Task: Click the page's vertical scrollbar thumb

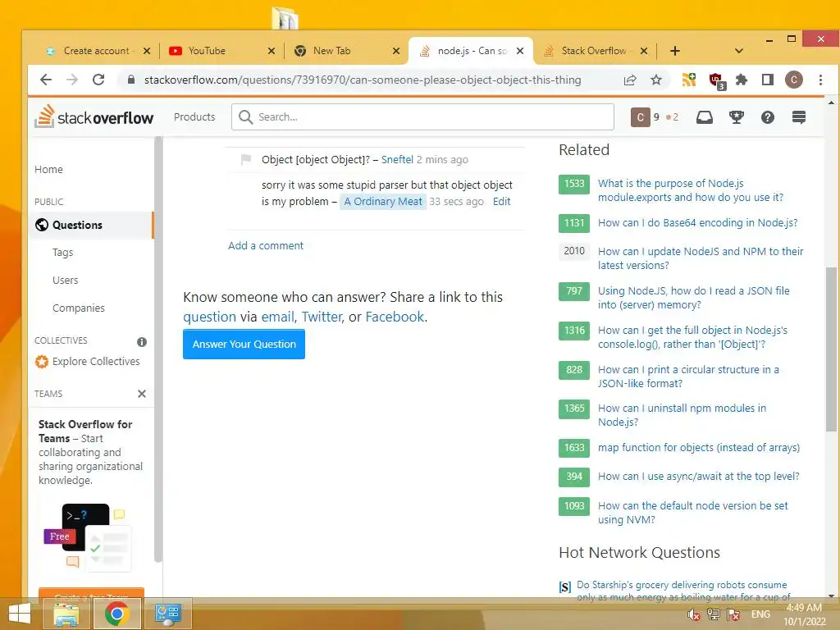Action: click(x=831, y=348)
